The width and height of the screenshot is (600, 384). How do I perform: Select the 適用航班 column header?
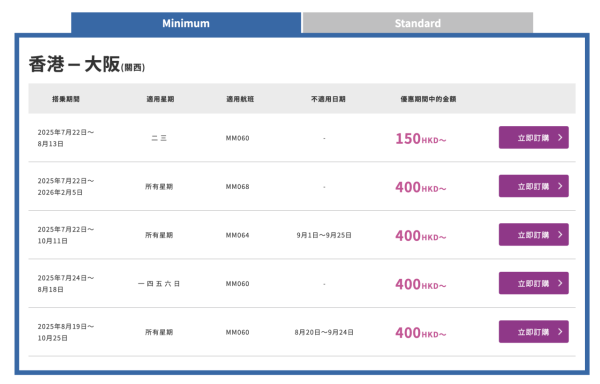[x=240, y=99]
